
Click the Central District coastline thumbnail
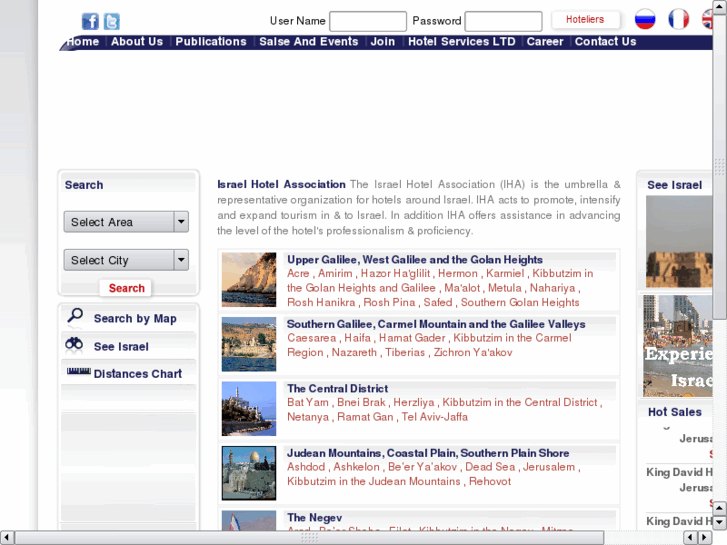tap(249, 409)
